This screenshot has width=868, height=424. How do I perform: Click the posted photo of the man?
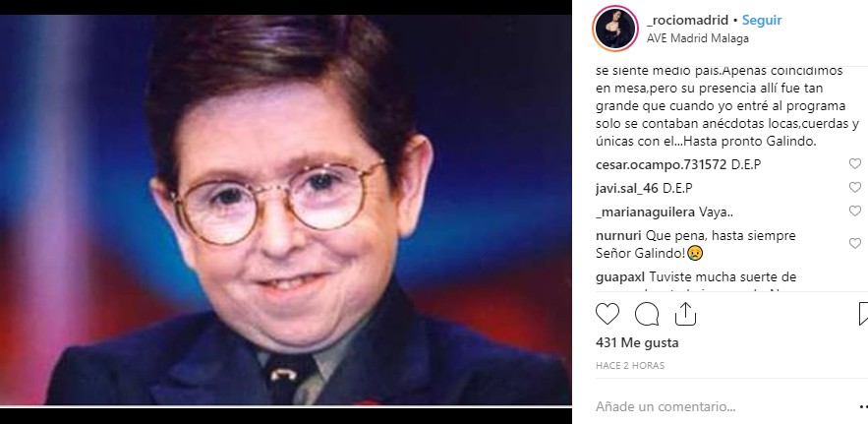286,210
